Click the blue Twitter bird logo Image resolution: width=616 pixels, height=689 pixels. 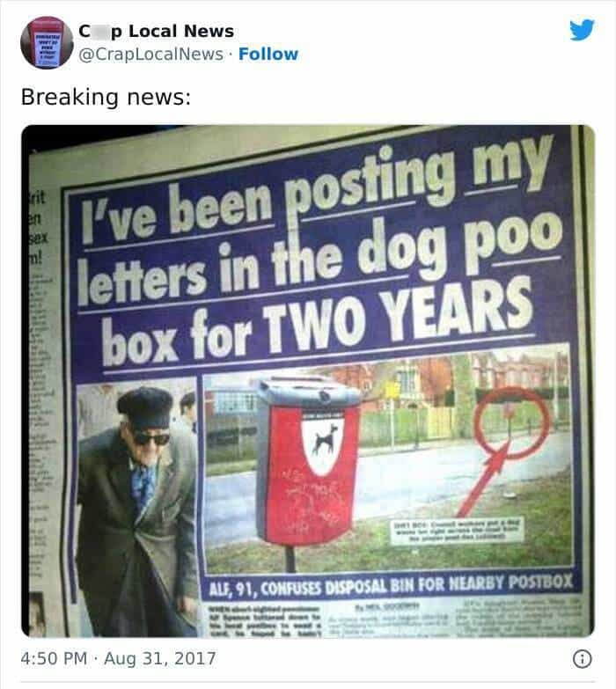click(x=583, y=30)
